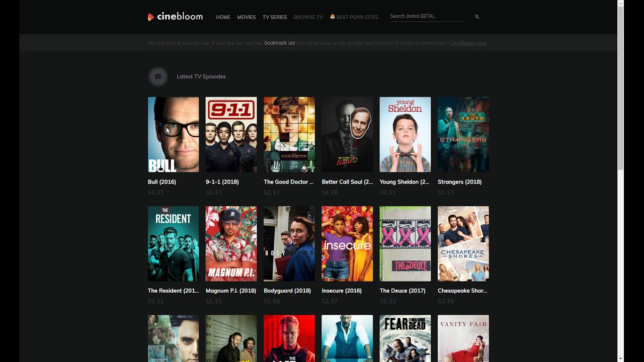Open the Fear the Walking Dead poster
The width and height of the screenshot is (644, 362).
[406, 338]
